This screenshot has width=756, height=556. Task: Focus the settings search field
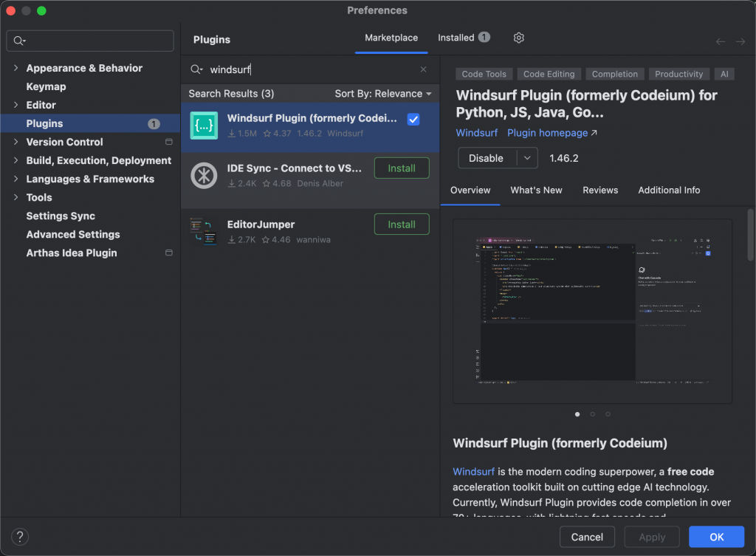click(x=90, y=41)
